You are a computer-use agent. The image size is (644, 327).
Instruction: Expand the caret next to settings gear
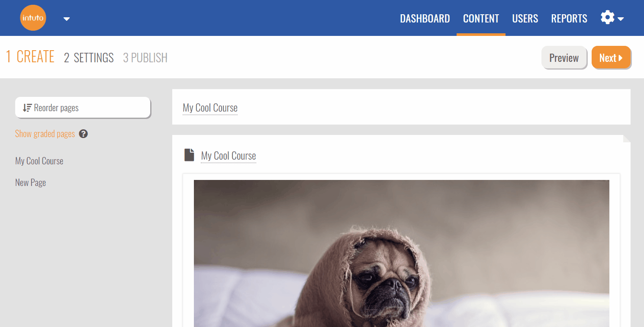tap(621, 19)
